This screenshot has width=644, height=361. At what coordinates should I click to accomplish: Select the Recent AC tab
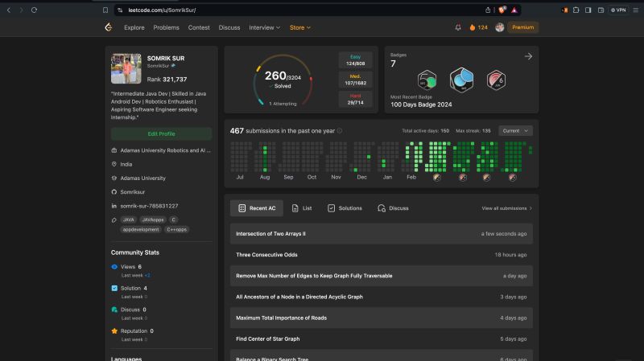point(257,208)
